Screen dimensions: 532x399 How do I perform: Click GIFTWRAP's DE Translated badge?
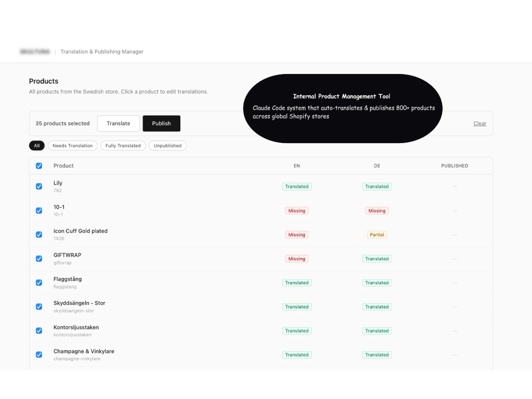[x=377, y=259]
